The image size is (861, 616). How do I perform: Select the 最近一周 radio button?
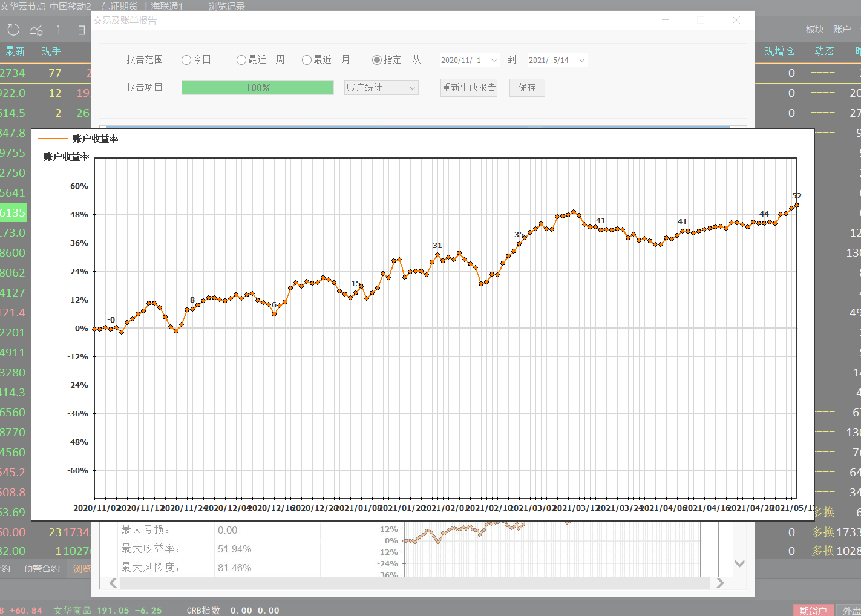click(241, 60)
